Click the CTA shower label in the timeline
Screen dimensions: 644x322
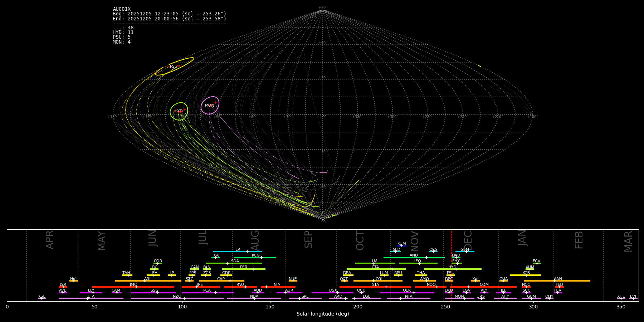[375, 267]
